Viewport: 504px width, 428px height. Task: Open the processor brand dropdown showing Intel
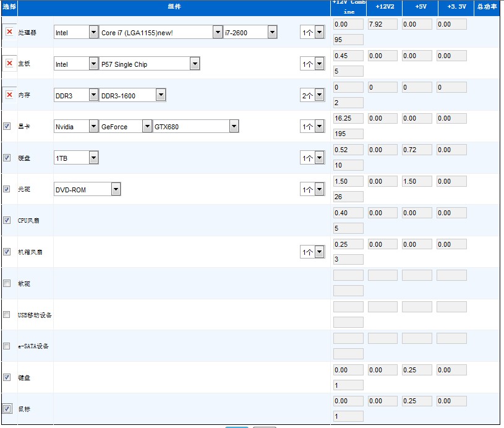point(76,32)
